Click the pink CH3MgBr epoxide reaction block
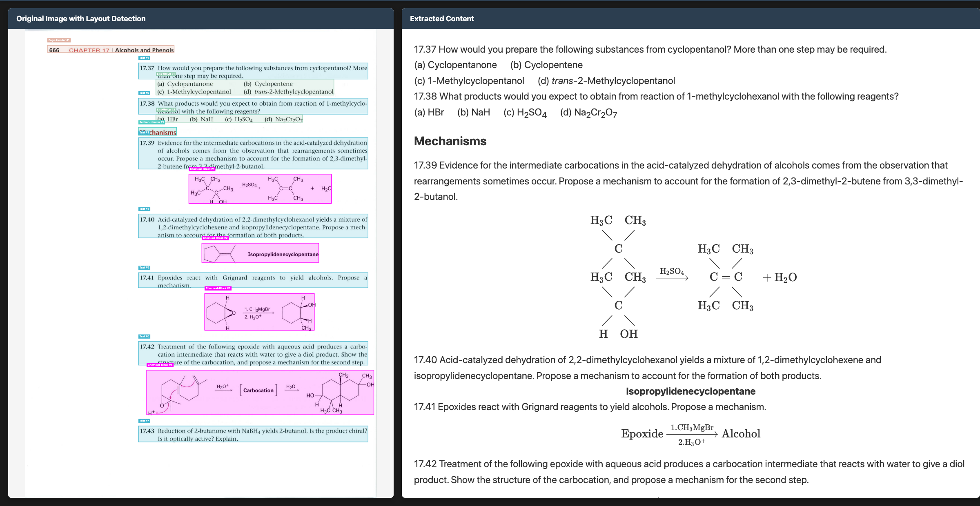Screen dimensions: 980x506 260,312
